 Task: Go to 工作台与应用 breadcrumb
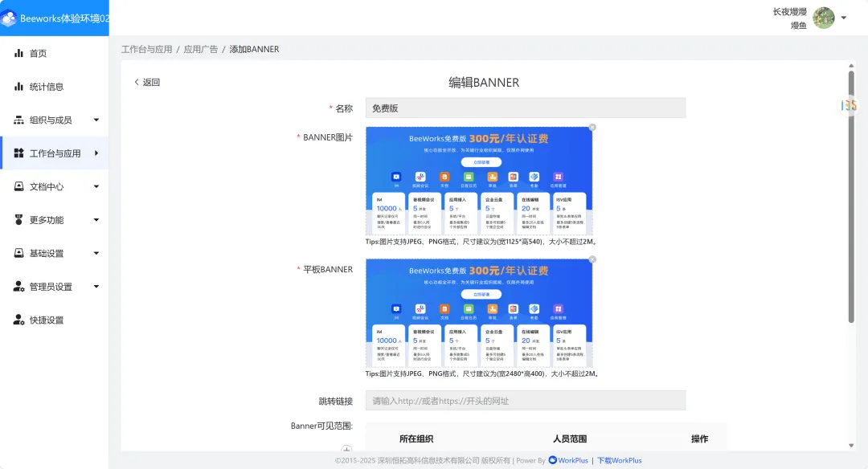point(147,49)
